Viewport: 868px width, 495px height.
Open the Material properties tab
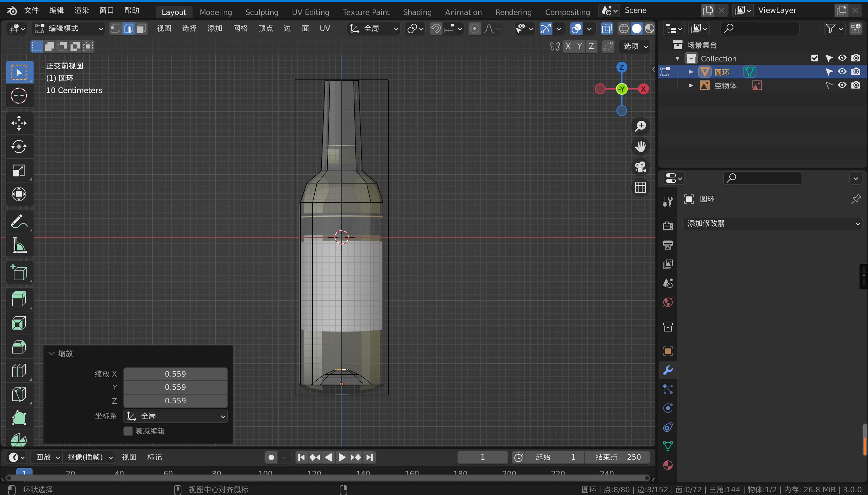(668, 465)
